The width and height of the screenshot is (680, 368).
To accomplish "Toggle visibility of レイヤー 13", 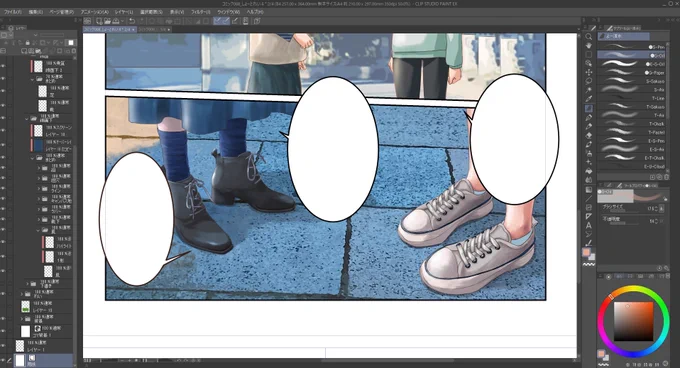I will pyautogui.click(x=3, y=306).
